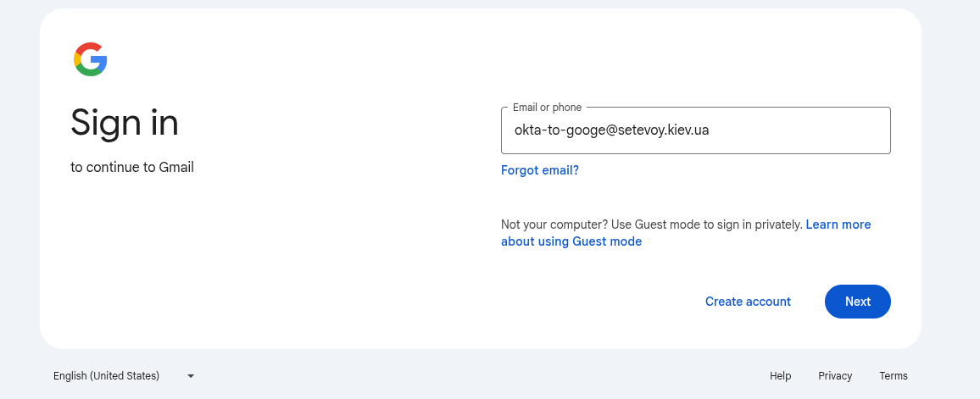Open the "Learn more" link
980x399 pixels.
click(838, 224)
